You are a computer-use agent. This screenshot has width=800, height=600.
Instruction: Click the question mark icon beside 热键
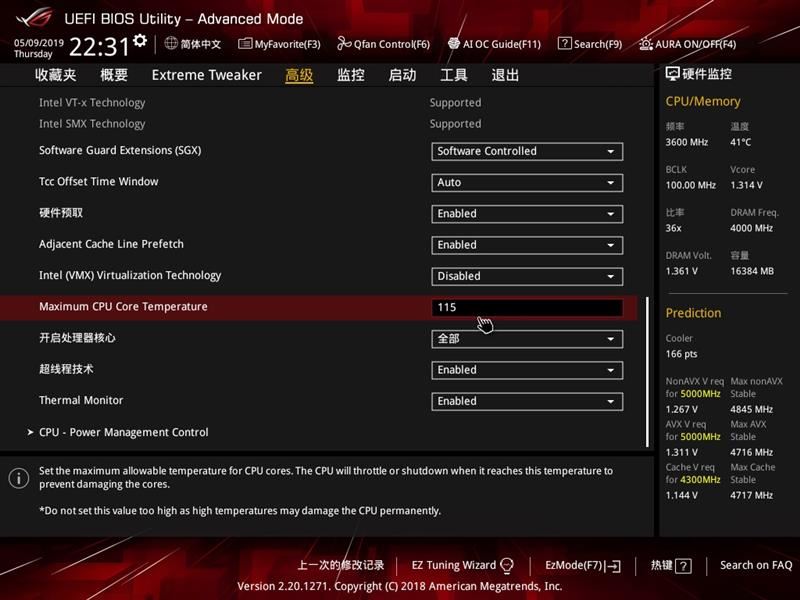683,566
